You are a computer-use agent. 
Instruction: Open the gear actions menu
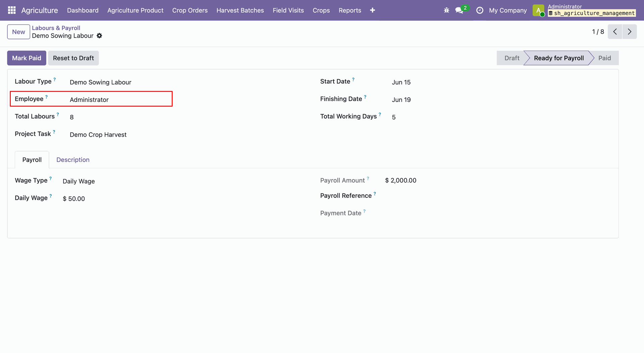click(99, 36)
